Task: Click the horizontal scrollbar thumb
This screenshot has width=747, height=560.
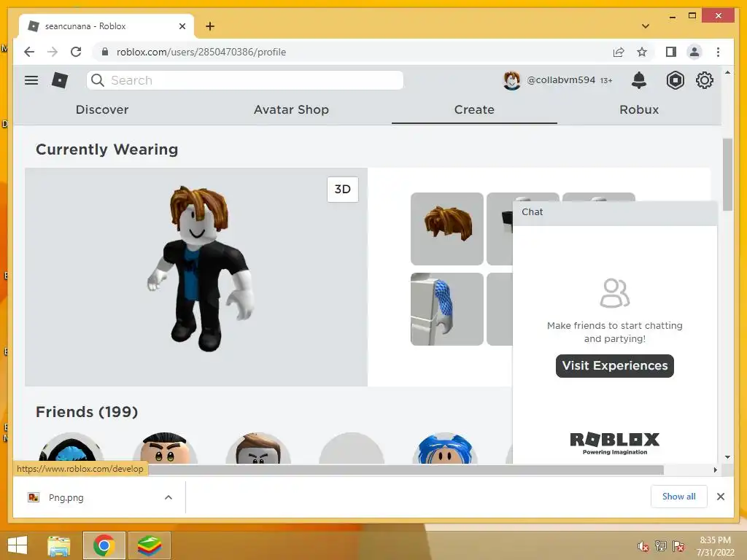Action: [x=406, y=470]
